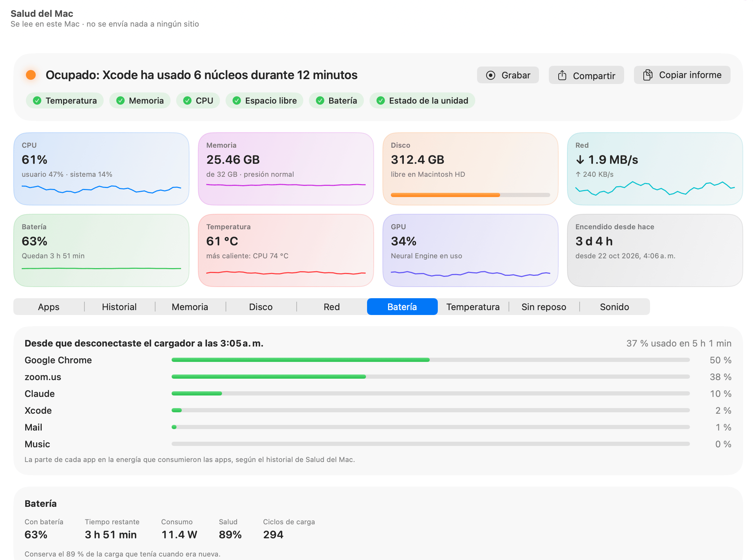
Task: Open the Apps tab
Action: 49,307
